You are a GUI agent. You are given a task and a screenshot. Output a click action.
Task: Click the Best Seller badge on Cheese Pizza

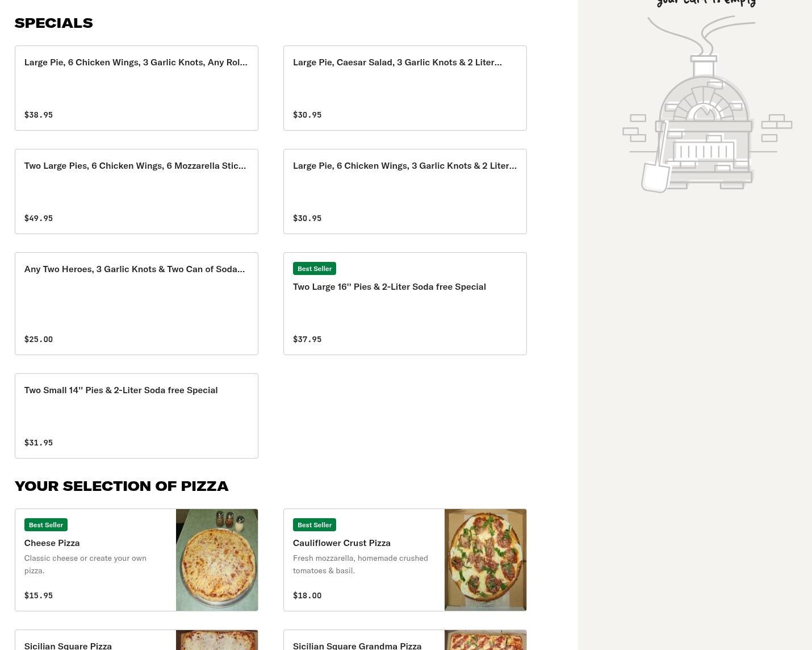(46, 524)
